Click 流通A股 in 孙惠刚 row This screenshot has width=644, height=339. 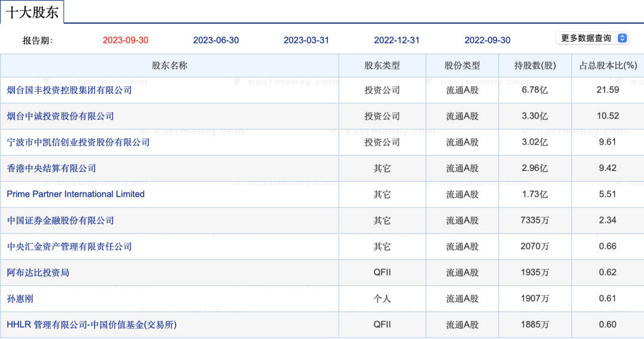[462, 298]
